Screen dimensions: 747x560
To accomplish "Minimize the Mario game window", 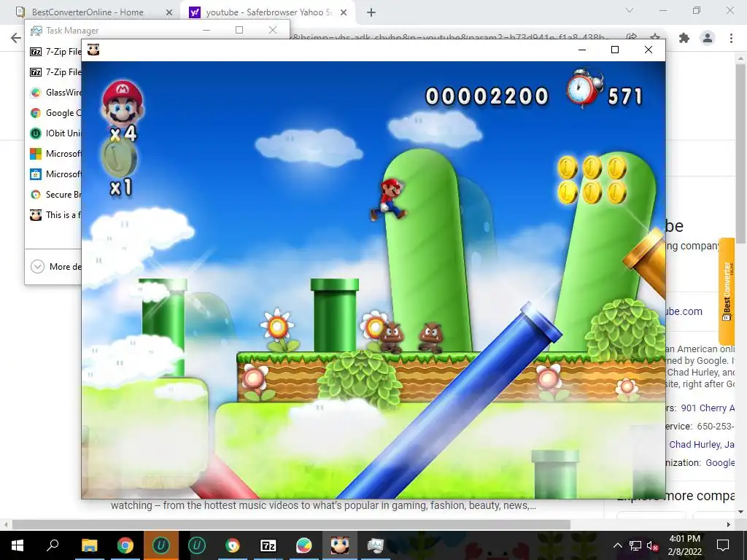I will (581, 50).
